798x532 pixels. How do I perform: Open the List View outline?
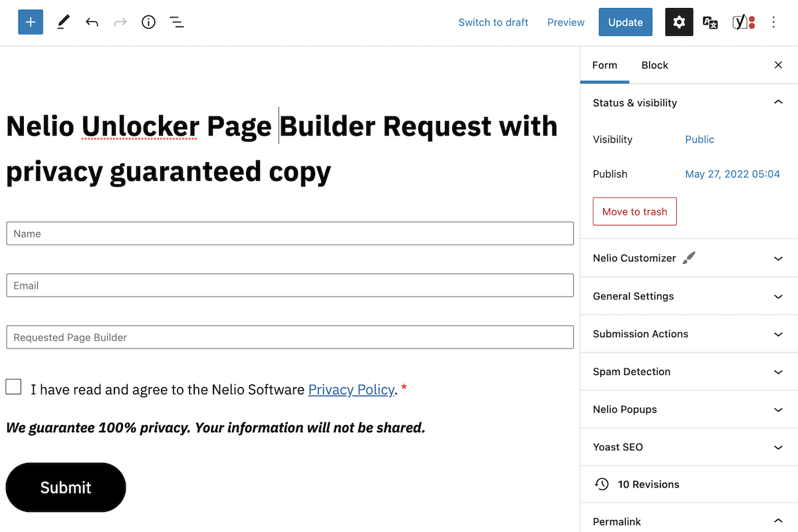(176, 22)
